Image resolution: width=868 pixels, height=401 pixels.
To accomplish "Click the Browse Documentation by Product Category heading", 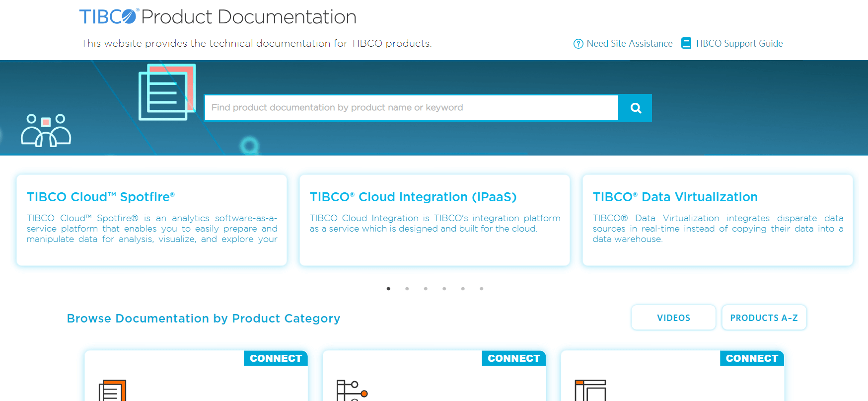I will (204, 319).
